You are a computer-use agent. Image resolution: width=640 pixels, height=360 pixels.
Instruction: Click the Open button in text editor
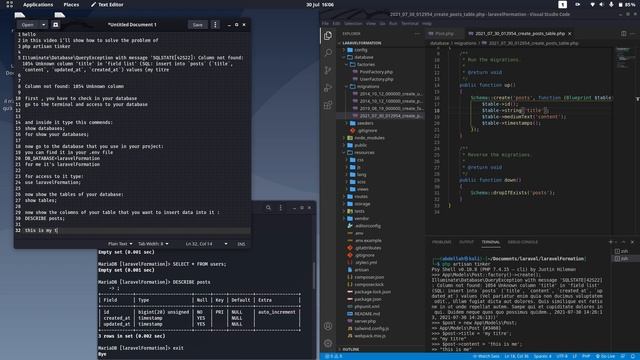pyautogui.click(x=28, y=25)
